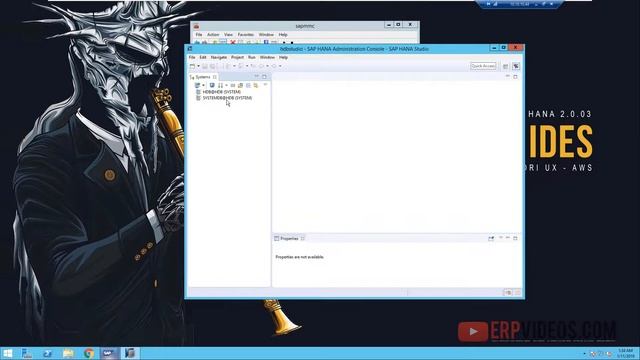640x360 pixels.
Task: Open the Favorites menu in sapmmc window
Action: click(x=246, y=35)
